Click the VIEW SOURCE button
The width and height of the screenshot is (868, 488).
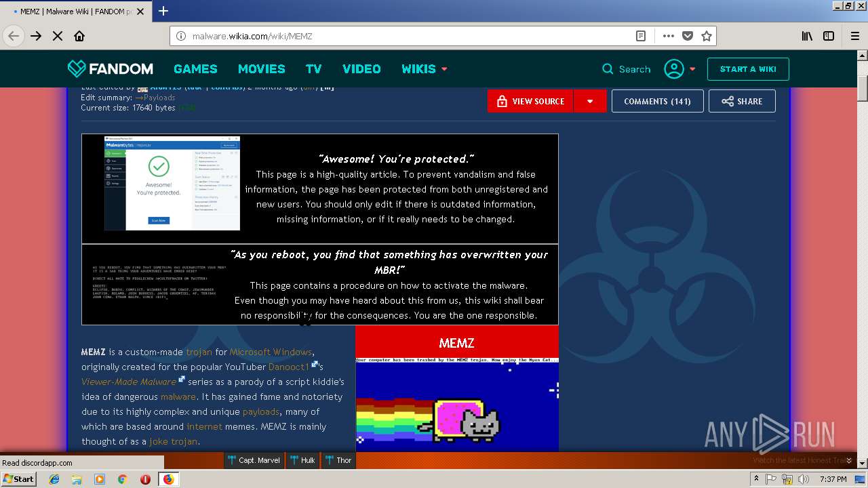[x=530, y=101]
